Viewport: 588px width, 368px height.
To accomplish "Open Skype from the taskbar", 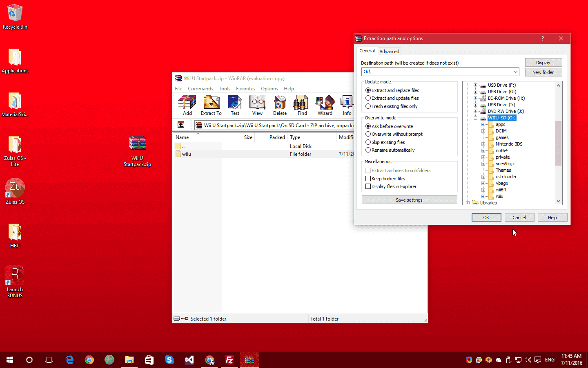I will pos(169,360).
